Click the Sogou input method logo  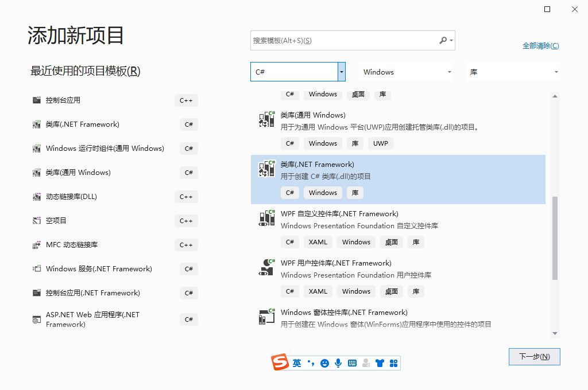[x=280, y=362]
